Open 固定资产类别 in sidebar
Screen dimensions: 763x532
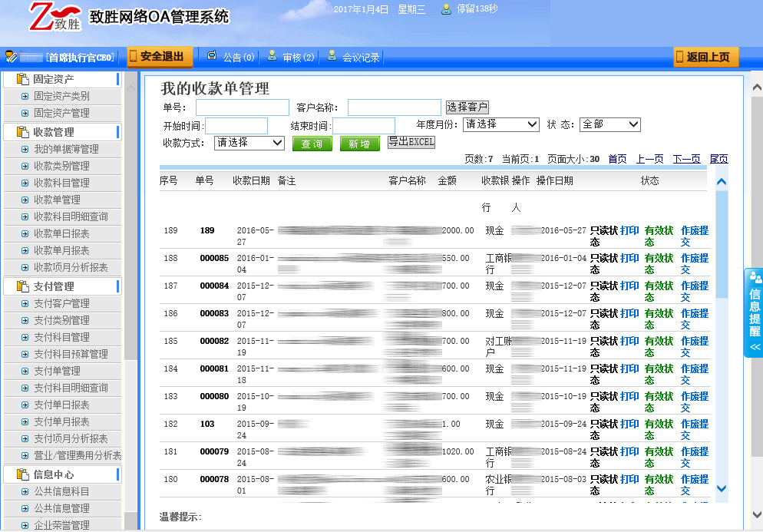[x=61, y=97]
